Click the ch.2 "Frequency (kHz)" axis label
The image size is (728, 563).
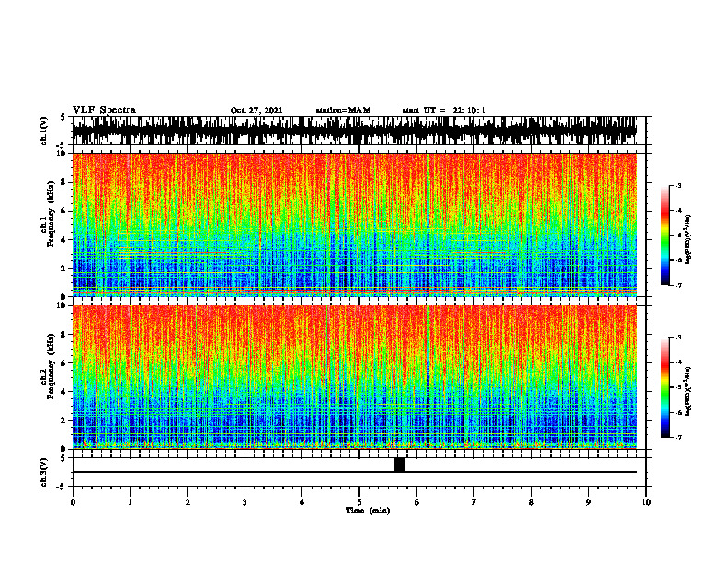pos(51,366)
